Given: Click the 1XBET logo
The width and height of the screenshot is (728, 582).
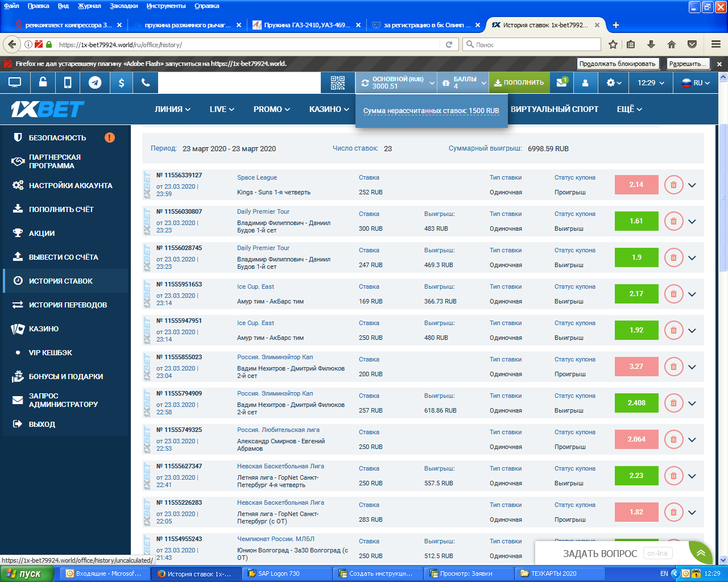Looking at the screenshot, I should coord(48,109).
